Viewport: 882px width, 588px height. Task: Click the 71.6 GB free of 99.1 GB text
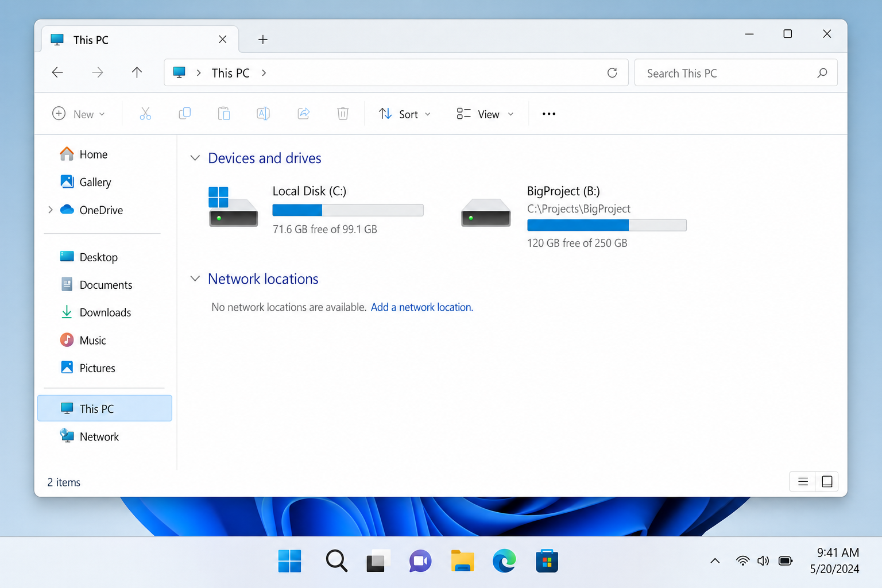(x=325, y=229)
